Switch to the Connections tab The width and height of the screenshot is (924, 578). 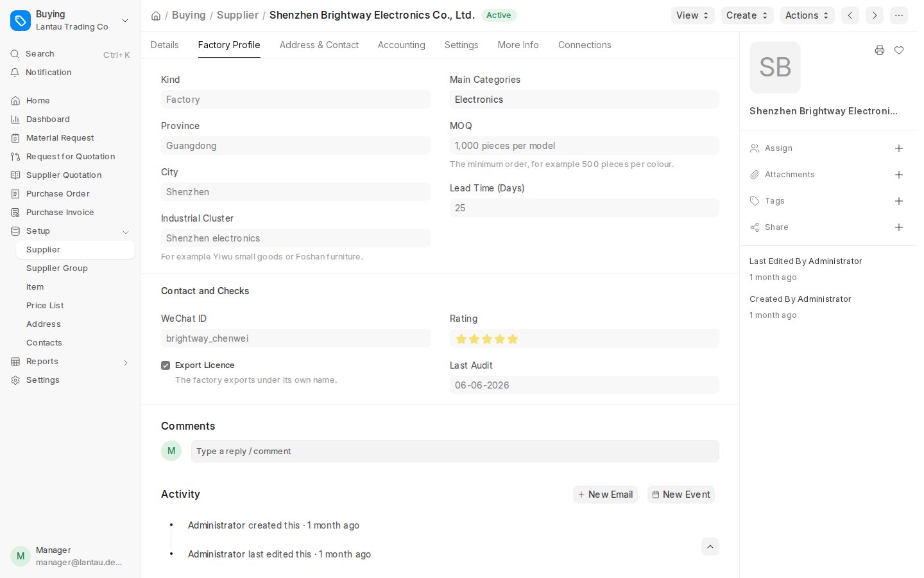(585, 45)
